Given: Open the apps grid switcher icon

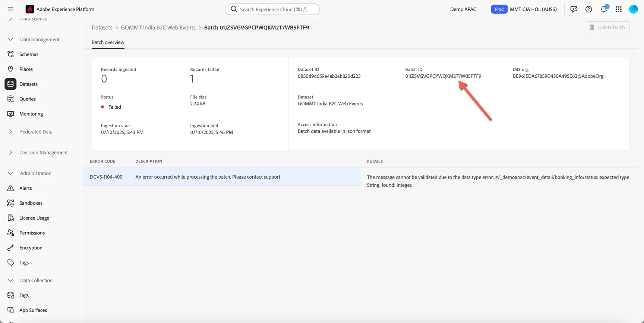Looking at the screenshot, I should coord(619,9).
